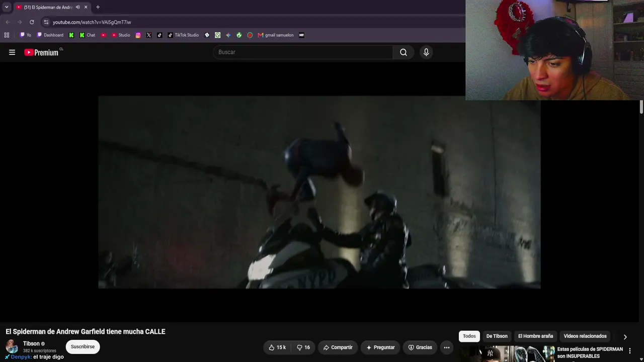
Task: Open the YouTube Studio bookmark
Action: tap(121, 35)
